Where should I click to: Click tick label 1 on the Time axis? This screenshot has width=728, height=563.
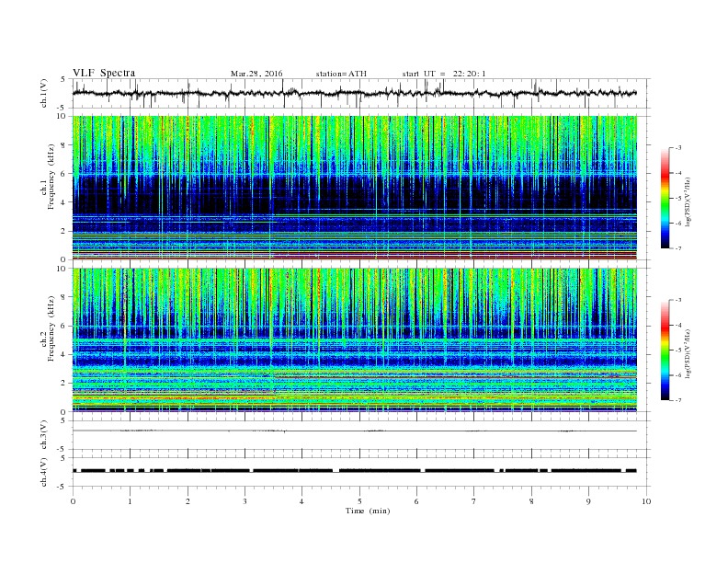pos(130,501)
